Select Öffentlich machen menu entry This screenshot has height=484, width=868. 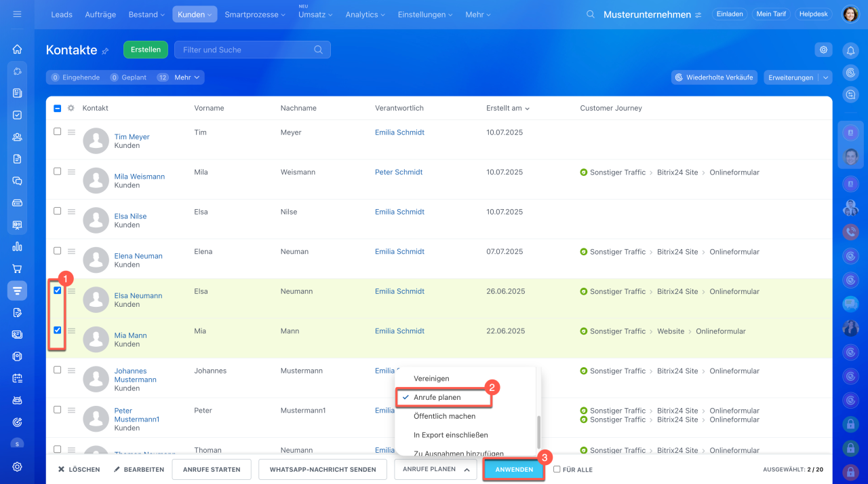444,416
